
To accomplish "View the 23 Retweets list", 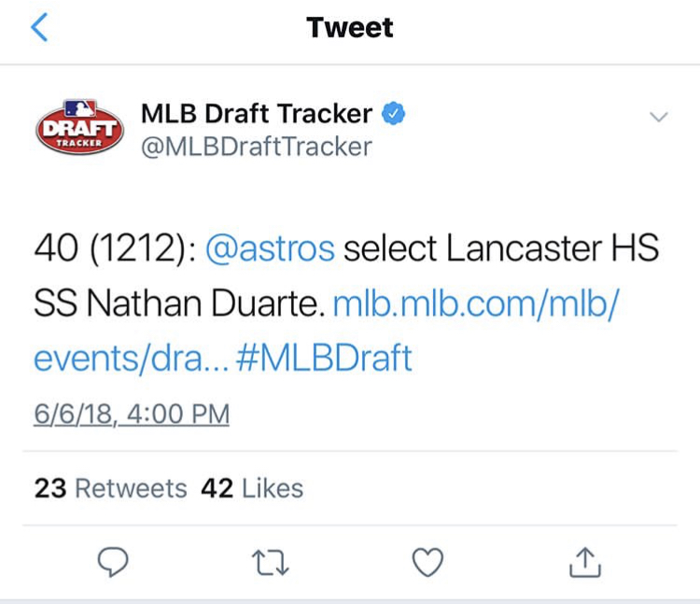I will [x=111, y=488].
